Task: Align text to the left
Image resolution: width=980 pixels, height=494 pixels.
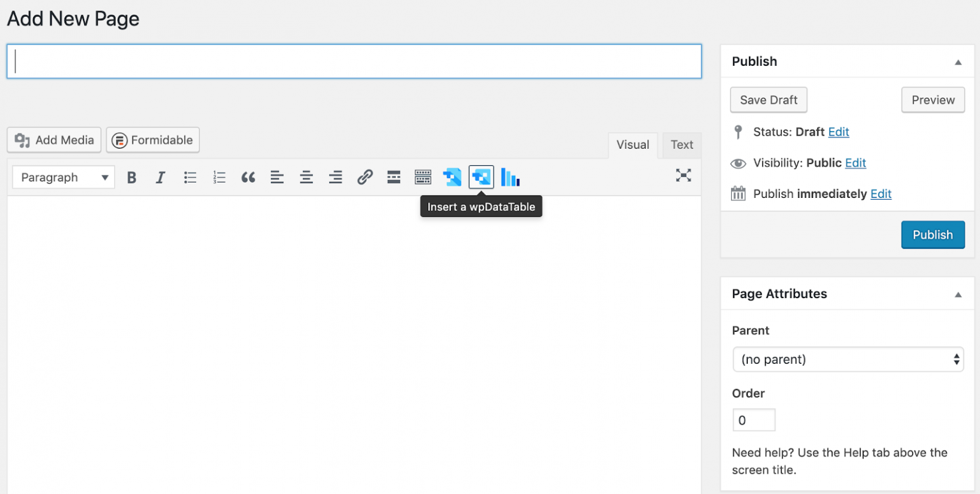Action: click(x=278, y=177)
